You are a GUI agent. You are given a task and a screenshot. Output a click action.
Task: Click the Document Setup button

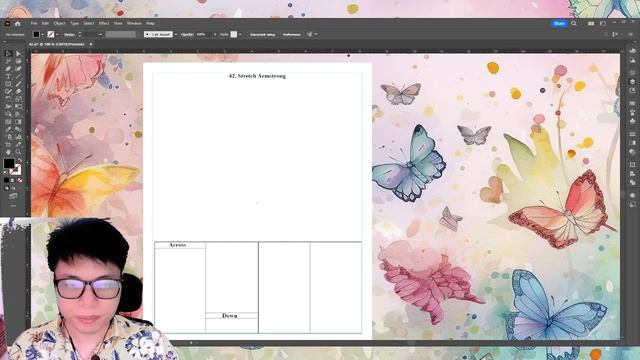point(262,35)
